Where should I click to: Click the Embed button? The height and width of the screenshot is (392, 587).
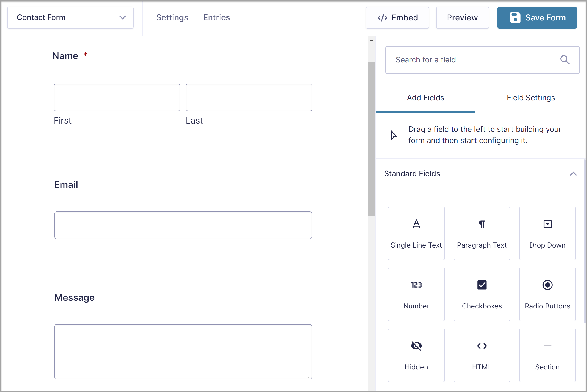click(397, 17)
